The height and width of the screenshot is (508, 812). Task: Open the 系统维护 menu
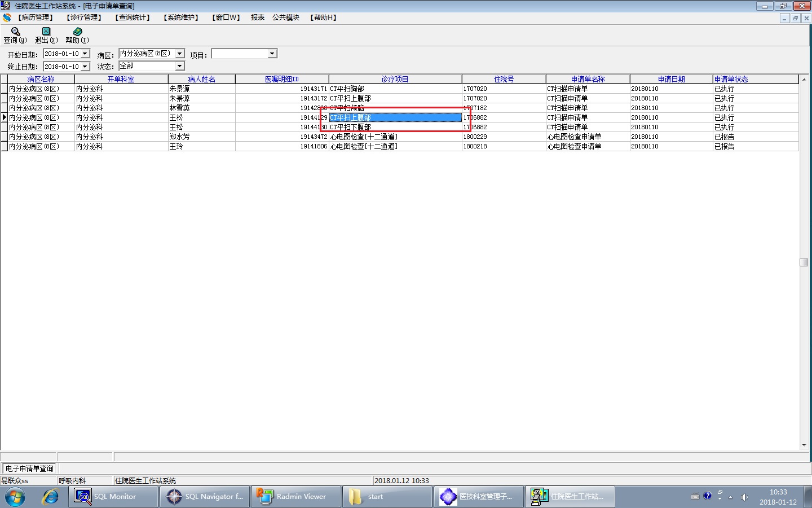click(x=181, y=17)
